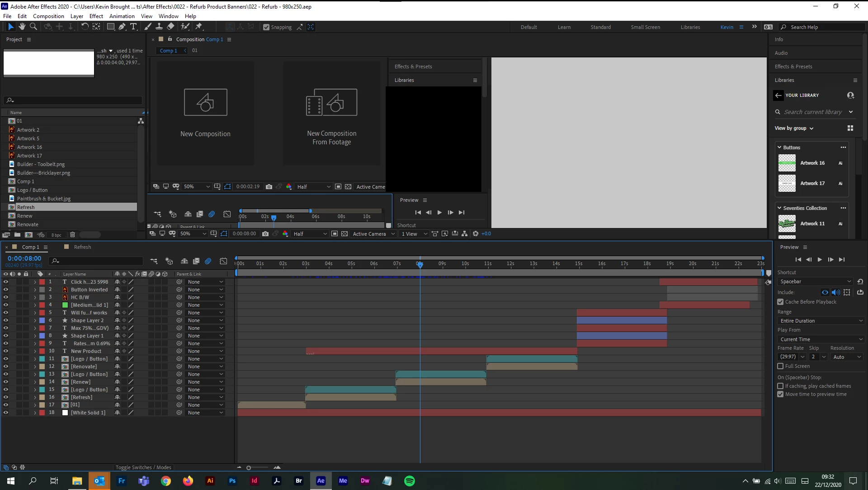Image resolution: width=868 pixels, height=490 pixels.
Task: Expand the Shape Layer 2 properties
Action: tap(35, 320)
